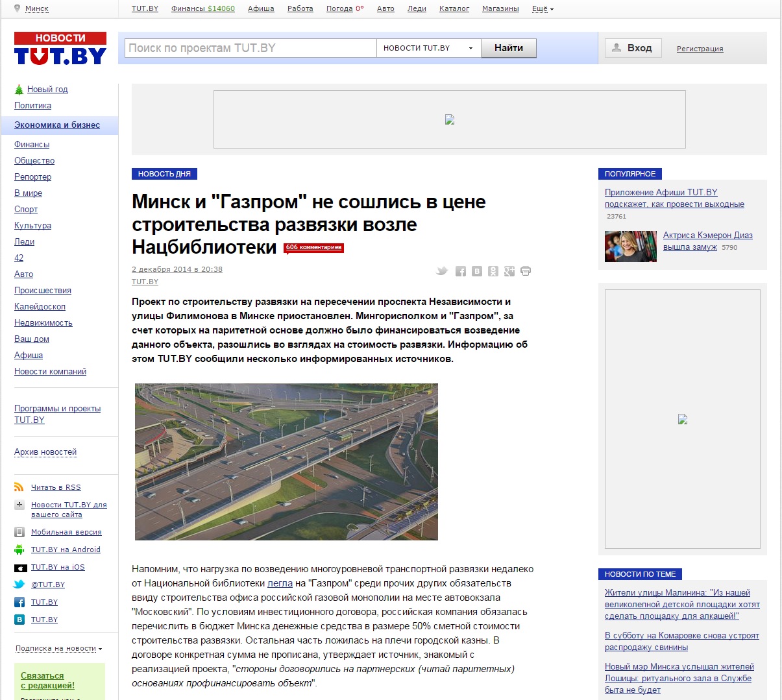Viewport: 782px width, 700px height.
Task: Click the print article icon
Action: (526, 271)
